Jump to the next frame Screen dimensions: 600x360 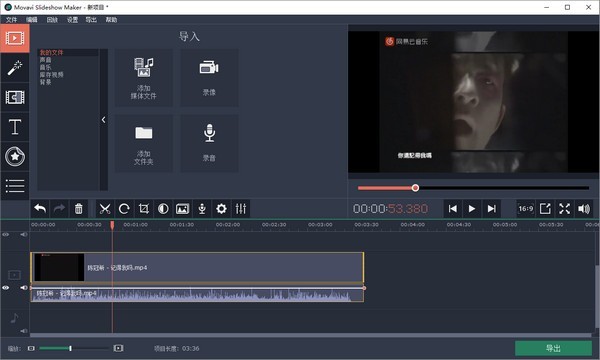click(491, 209)
